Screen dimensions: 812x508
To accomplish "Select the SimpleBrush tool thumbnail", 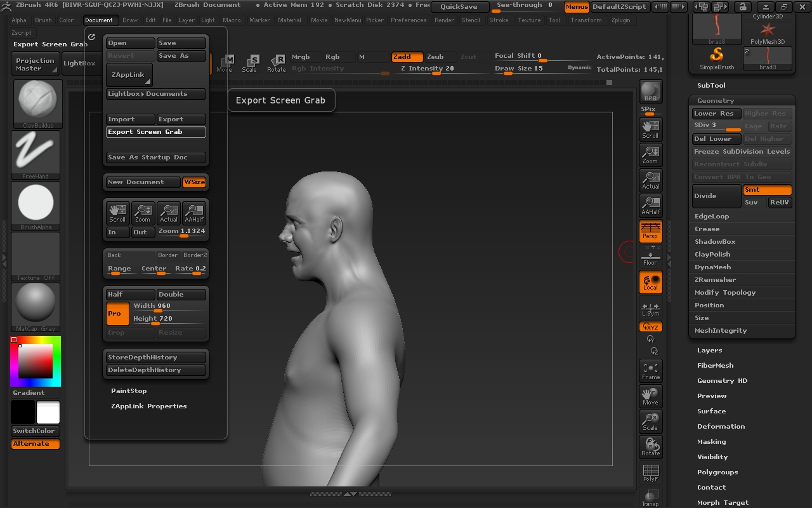I will pyautogui.click(x=717, y=58).
